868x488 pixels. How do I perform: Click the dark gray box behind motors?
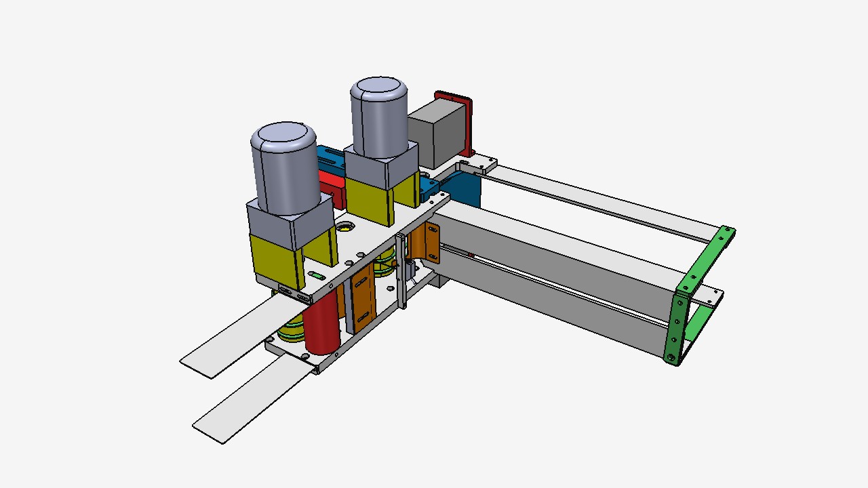pos(435,136)
